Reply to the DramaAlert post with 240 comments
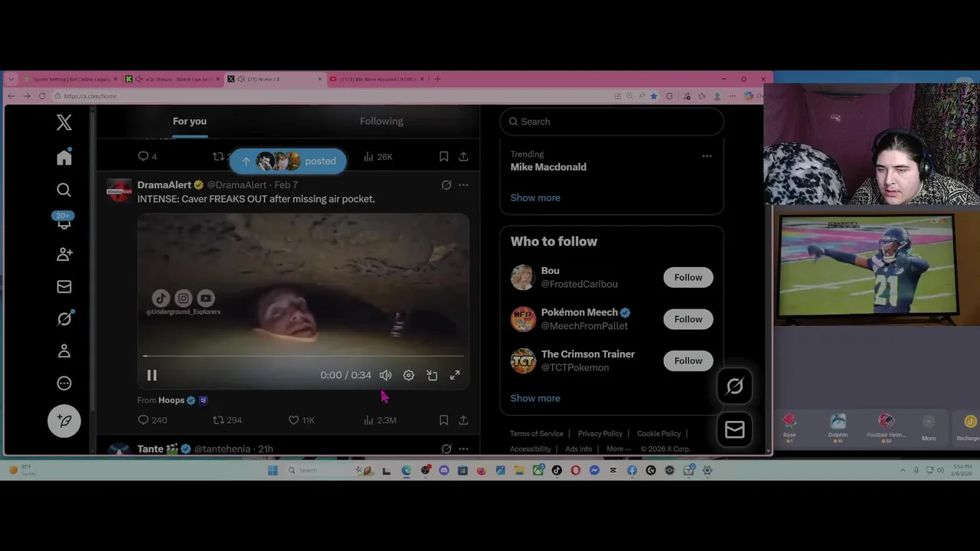Image resolution: width=980 pixels, height=551 pixels. (x=152, y=420)
